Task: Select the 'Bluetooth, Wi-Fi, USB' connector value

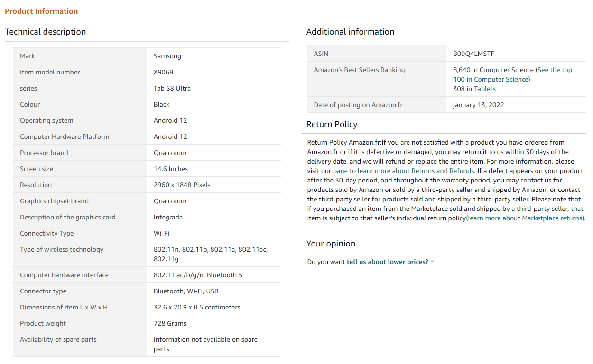Action: 186,291
